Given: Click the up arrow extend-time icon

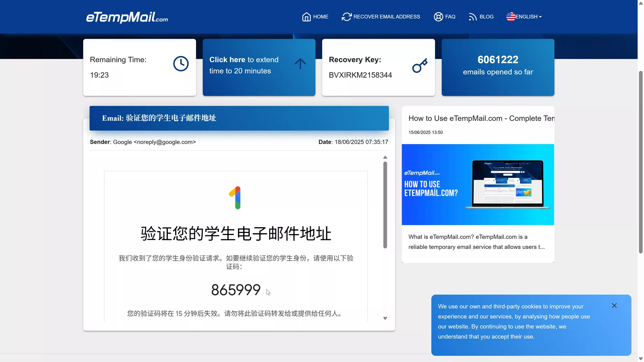Looking at the screenshot, I should coord(300,64).
